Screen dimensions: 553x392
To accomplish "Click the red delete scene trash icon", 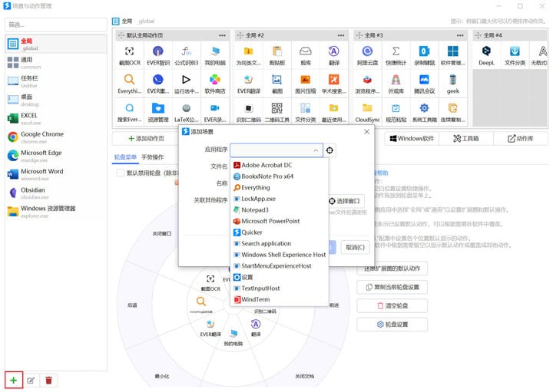I will (x=48, y=380).
